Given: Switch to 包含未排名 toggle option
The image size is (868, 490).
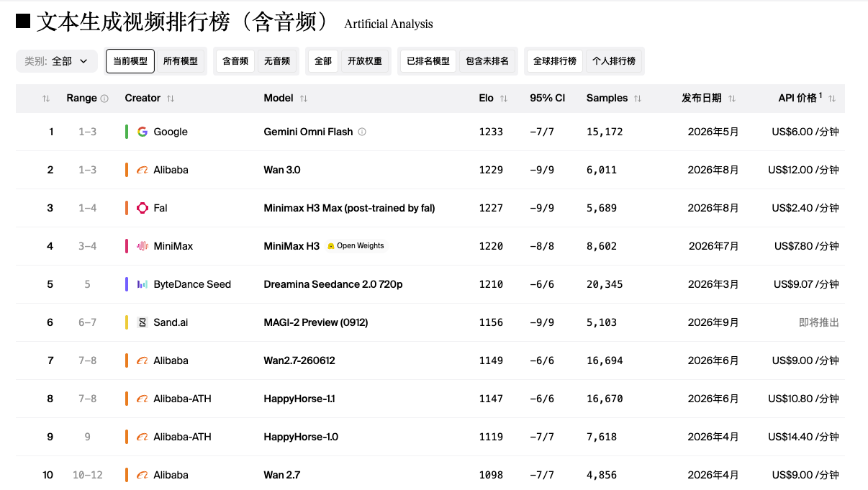Looking at the screenshot, I should tap(487, 61).
